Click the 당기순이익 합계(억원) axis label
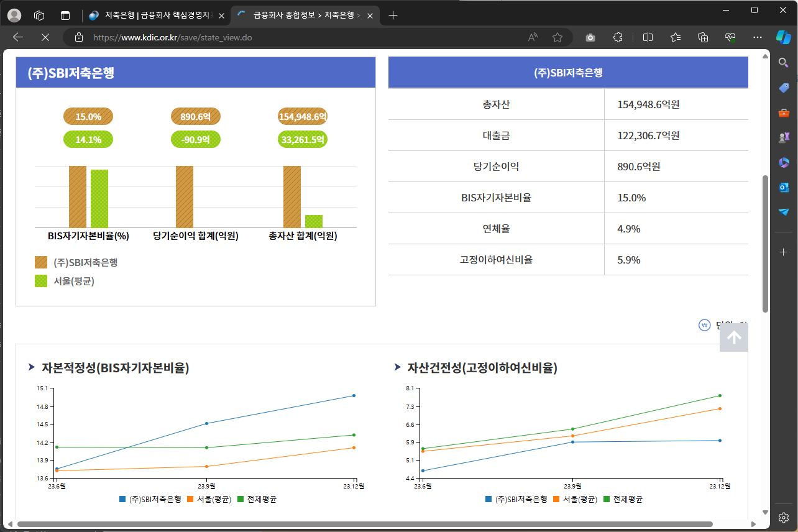 196,236
